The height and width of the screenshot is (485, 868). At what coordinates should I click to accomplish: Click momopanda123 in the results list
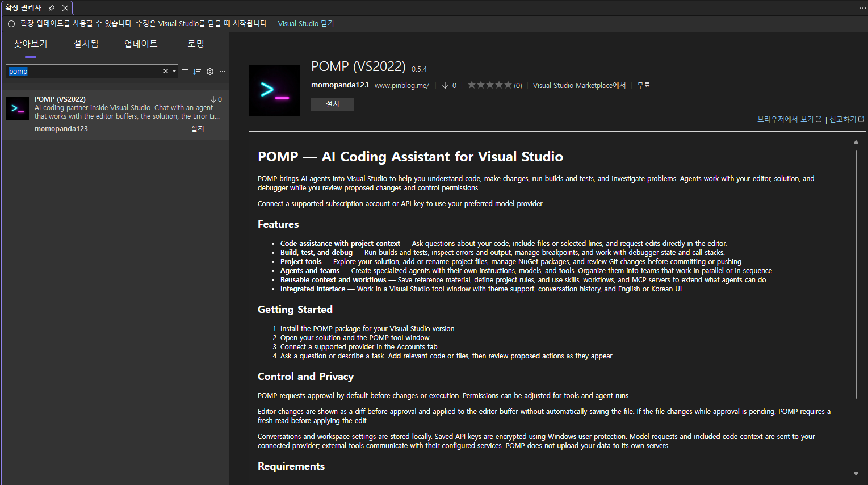pos(61,129)
